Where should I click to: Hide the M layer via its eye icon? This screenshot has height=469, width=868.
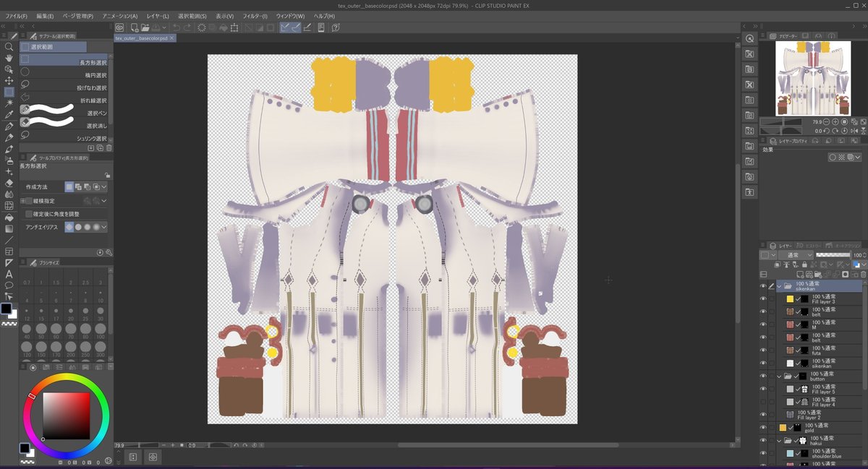(762, 324)
